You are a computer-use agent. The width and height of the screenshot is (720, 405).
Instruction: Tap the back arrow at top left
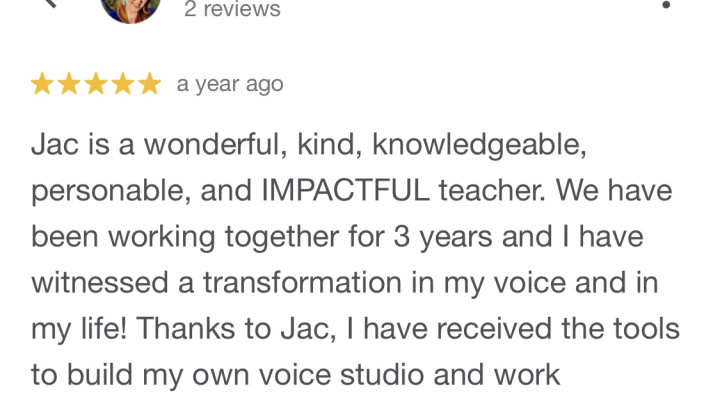50,3
